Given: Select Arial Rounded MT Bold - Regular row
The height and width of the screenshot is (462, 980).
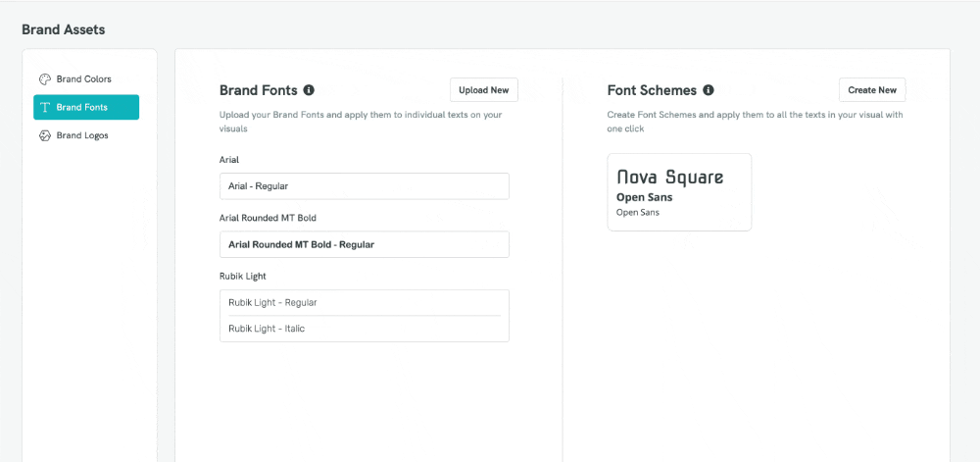Looking at the screenshot, I should tap(365, 244).
